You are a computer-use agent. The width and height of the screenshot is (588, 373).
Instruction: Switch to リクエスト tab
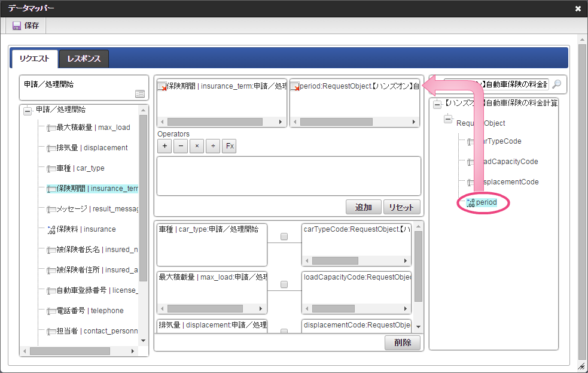[x=35, y=59]
